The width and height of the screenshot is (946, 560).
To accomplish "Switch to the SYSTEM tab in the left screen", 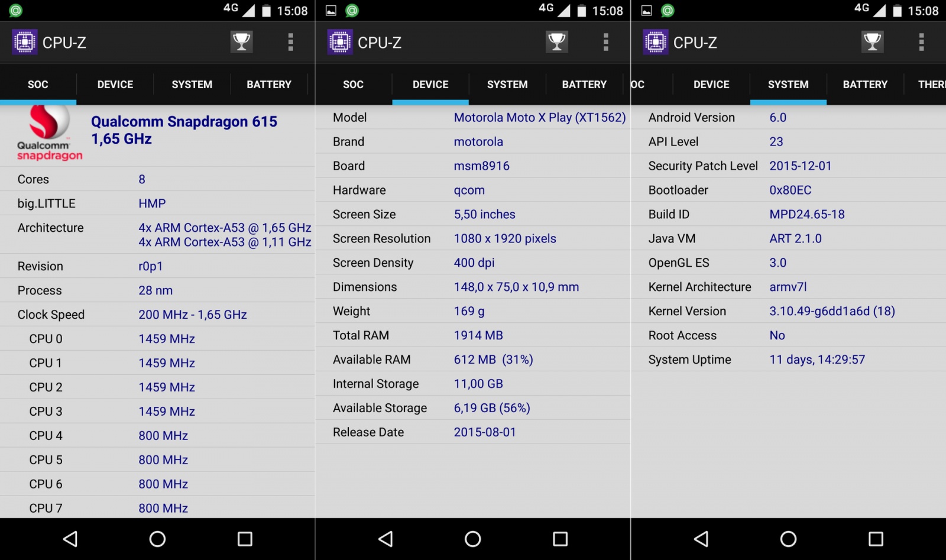I will (x=192, y=85).
